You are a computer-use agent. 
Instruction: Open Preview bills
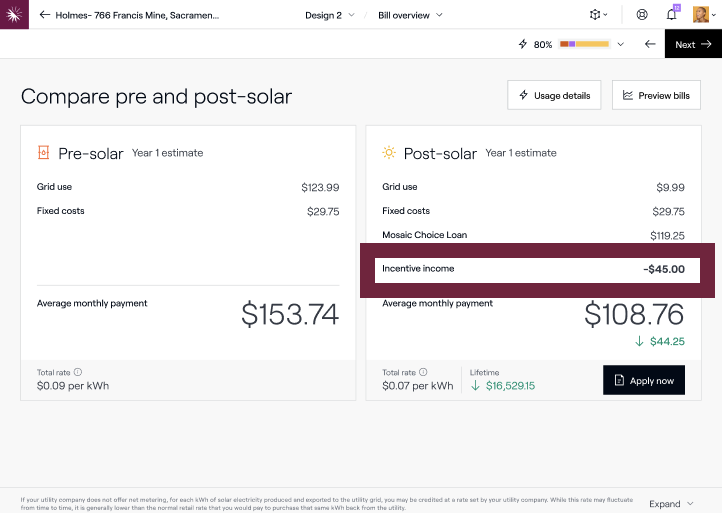pos(656,96)
